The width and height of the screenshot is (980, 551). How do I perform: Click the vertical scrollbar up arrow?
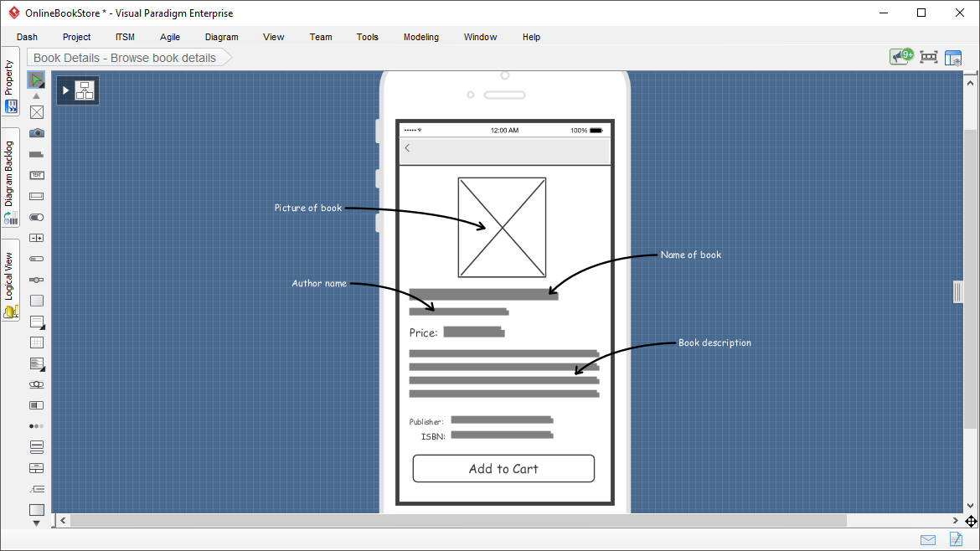(x=970, y=82)
